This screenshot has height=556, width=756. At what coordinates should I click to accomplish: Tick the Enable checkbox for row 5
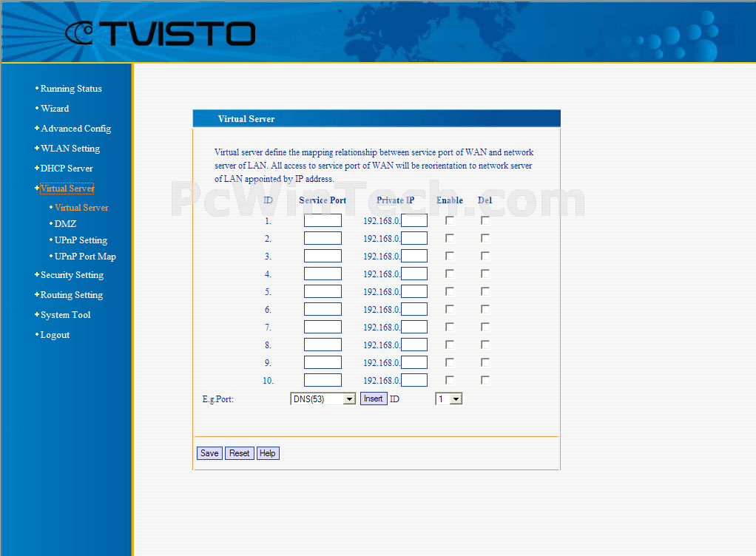click(449, 291)
